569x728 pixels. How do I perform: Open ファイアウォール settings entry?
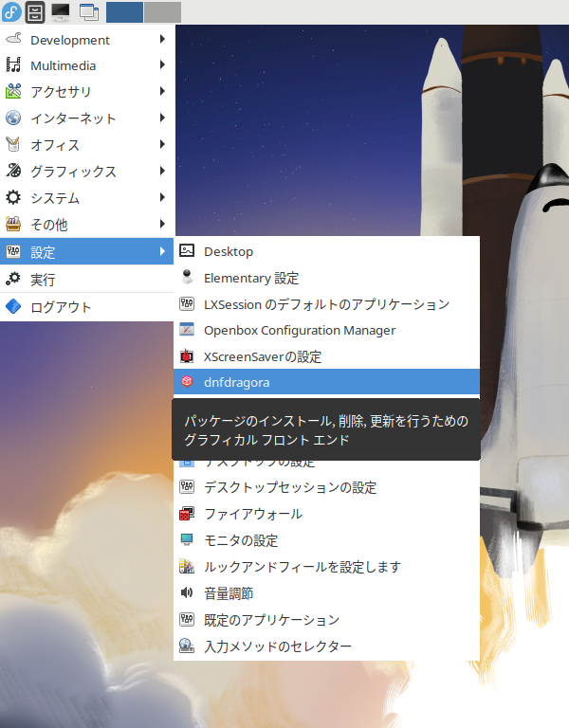click(326, 514)
